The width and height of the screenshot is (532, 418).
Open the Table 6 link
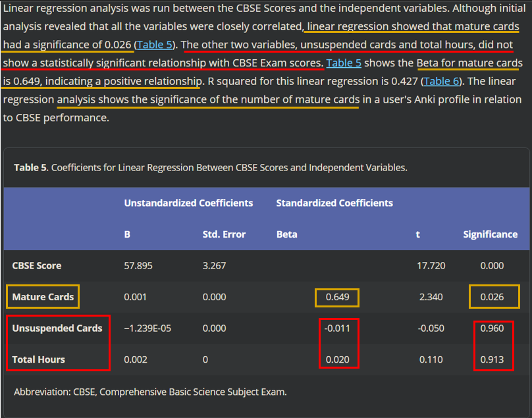[441, 82]
